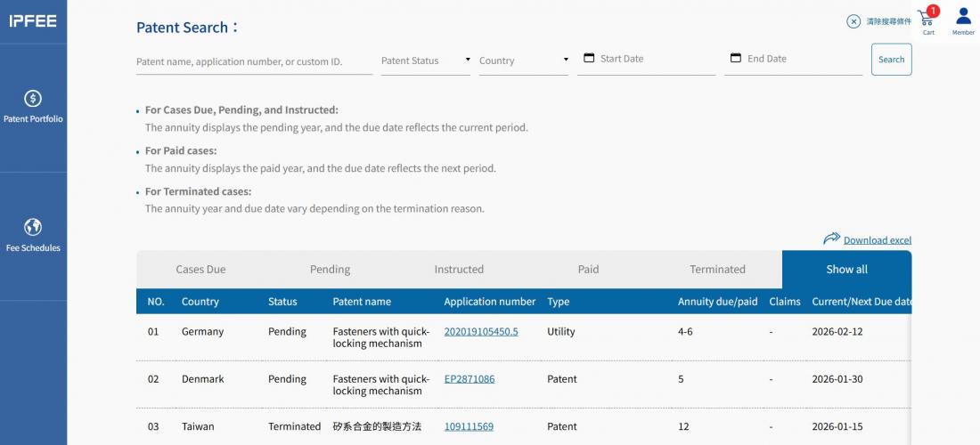The width and height of the screenshot is (980, 445).
Task: Show the Paid cases tab
Action: (x=588, y=269)
